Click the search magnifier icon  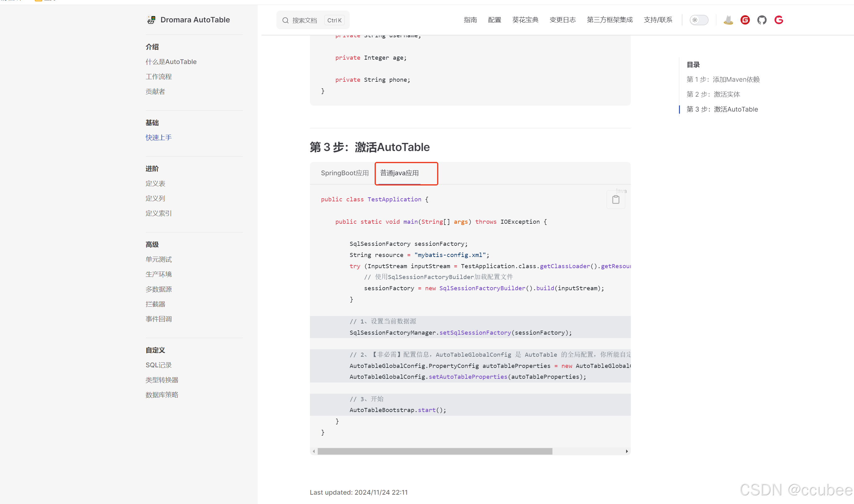(x=285, y=21)
